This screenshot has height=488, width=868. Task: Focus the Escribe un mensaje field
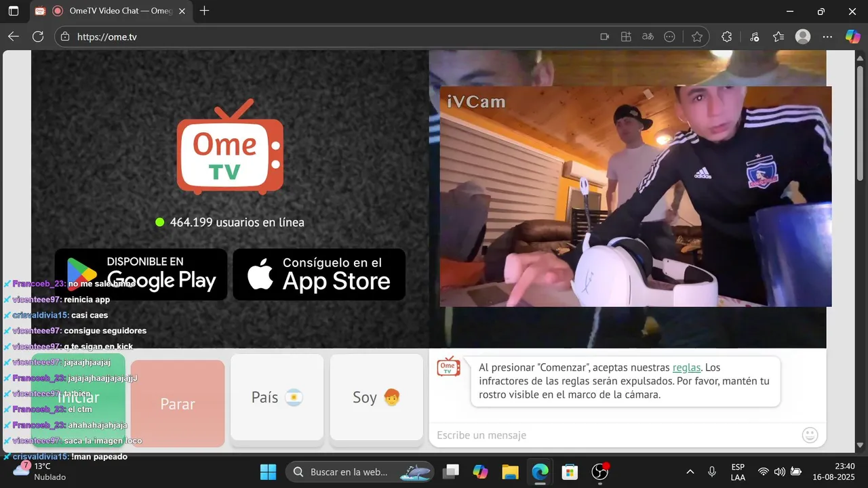pos(617,435)
